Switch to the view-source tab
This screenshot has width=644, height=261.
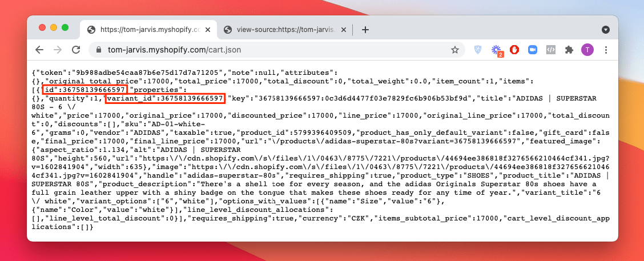284,30
